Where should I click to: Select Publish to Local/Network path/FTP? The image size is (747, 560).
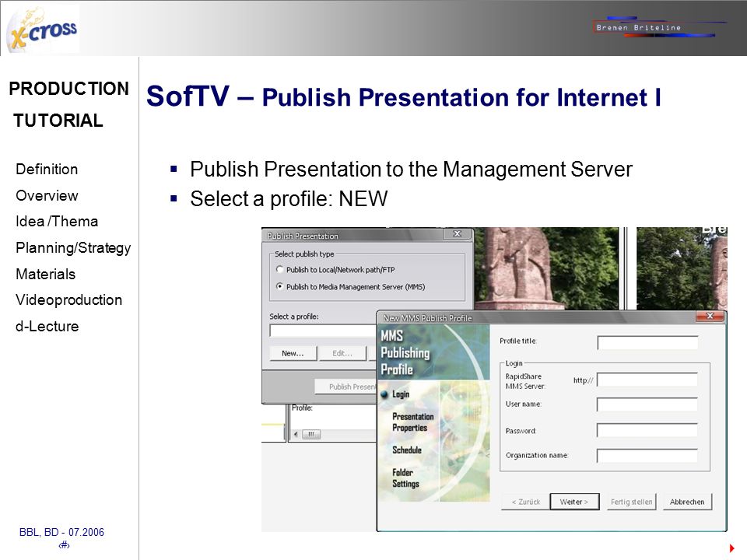(x=335, y=270)
